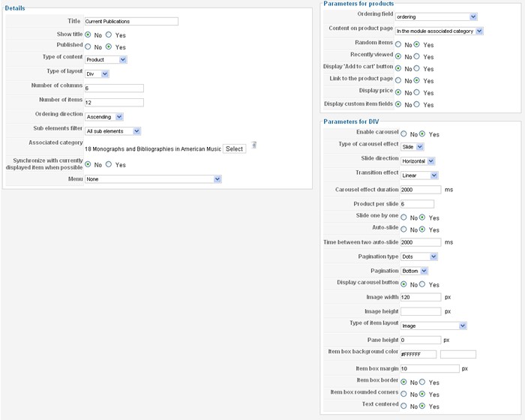
Task: Set Enable carousel to No
Action: pos(404,134)
